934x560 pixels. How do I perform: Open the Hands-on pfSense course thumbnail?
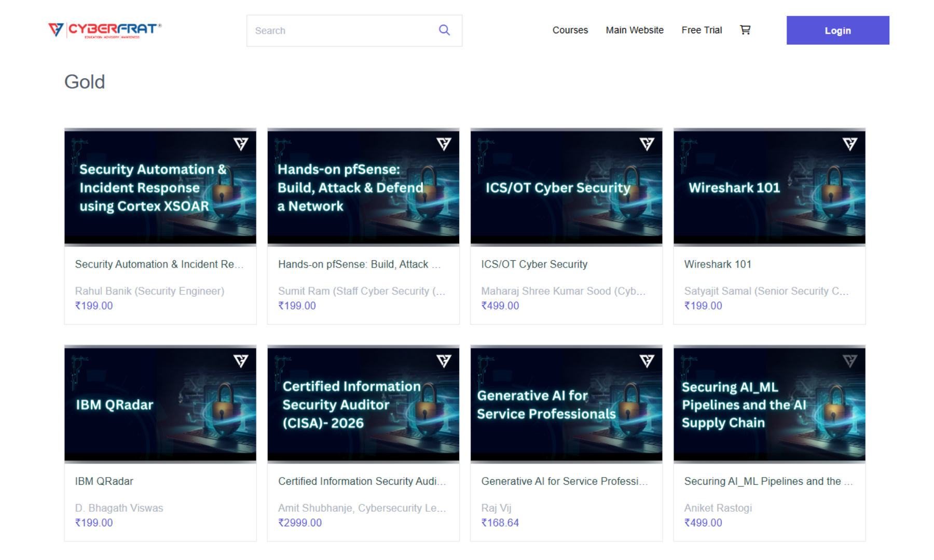(x=363, y=187)
